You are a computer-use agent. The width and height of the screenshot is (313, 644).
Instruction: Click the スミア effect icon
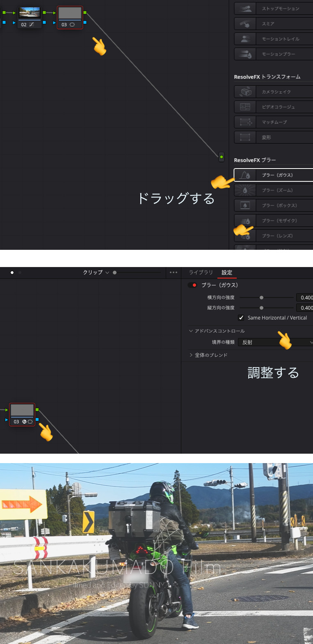[x=245, y=24]
